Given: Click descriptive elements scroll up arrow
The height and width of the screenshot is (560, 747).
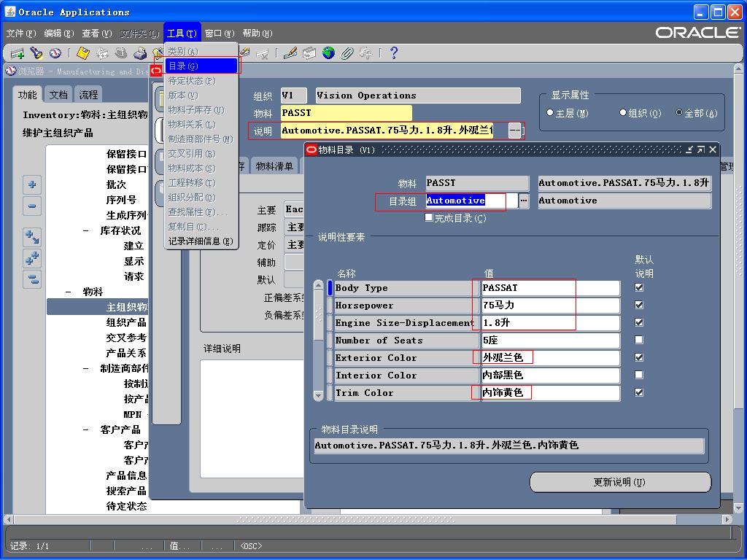Looking at the screenshot, I should pos(318,286).
